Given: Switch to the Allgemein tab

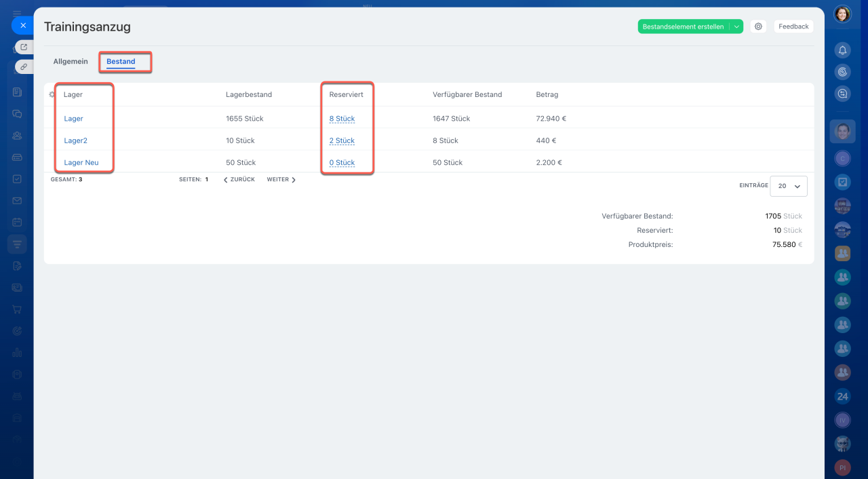Looking at the screenshot, I should click(x=71, y=61).
